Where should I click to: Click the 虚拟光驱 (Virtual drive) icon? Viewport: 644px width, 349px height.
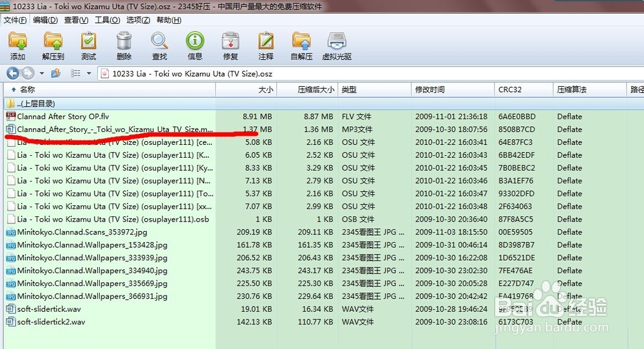(x=337, y=46)
